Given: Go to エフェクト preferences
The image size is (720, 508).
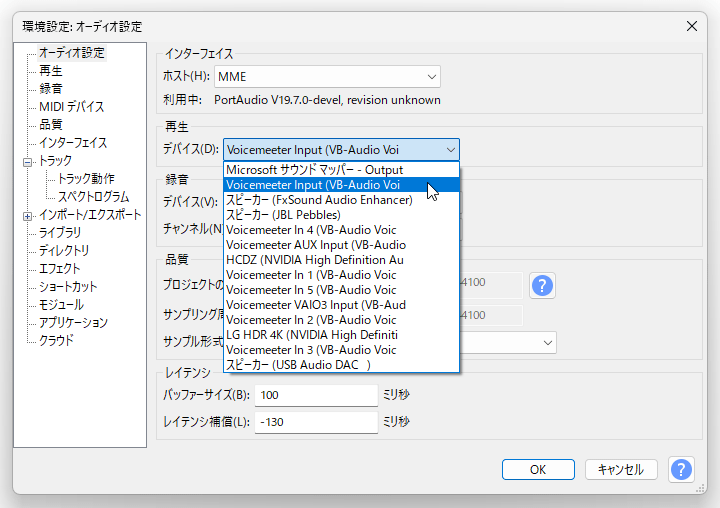Looking at the screenshot, I should 60,269.
